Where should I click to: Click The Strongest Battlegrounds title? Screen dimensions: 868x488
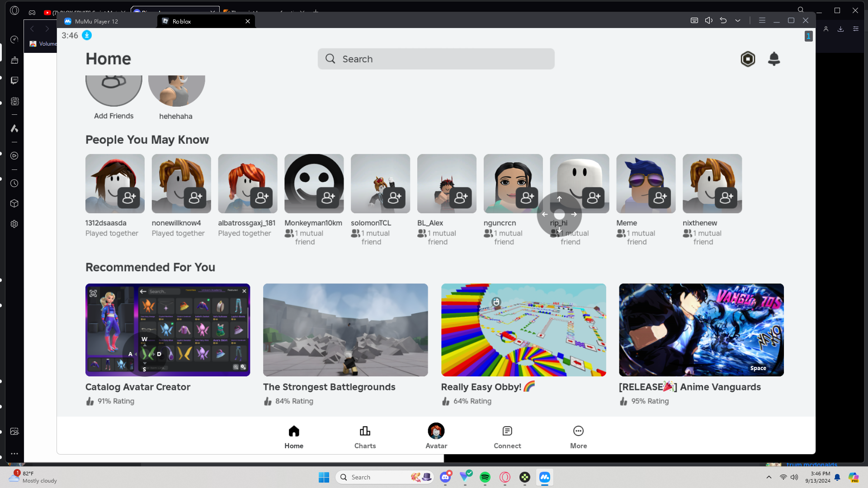[329, 387]
